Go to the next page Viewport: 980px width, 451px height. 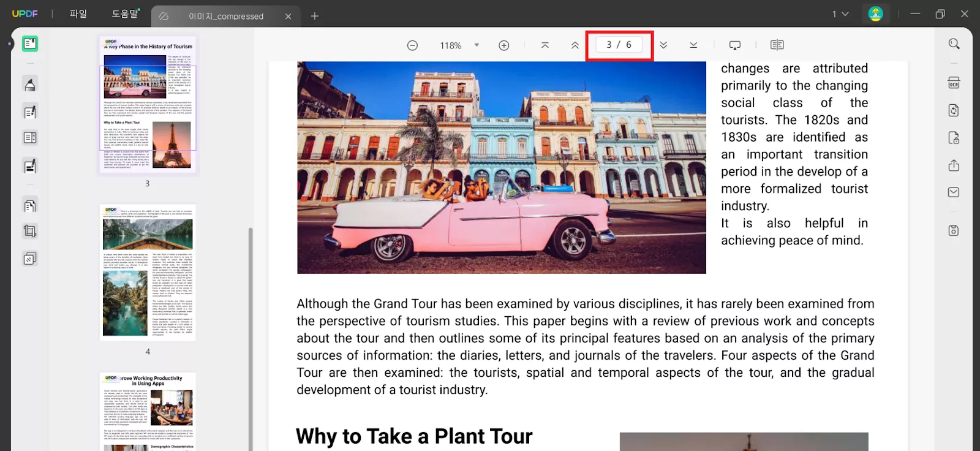(663, 45)
